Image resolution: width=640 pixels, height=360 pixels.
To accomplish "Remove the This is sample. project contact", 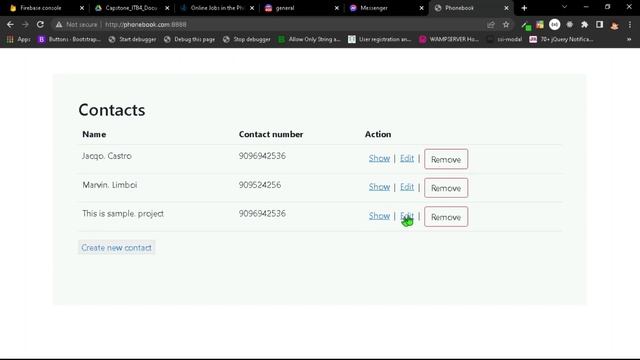I will click(446, 217).
